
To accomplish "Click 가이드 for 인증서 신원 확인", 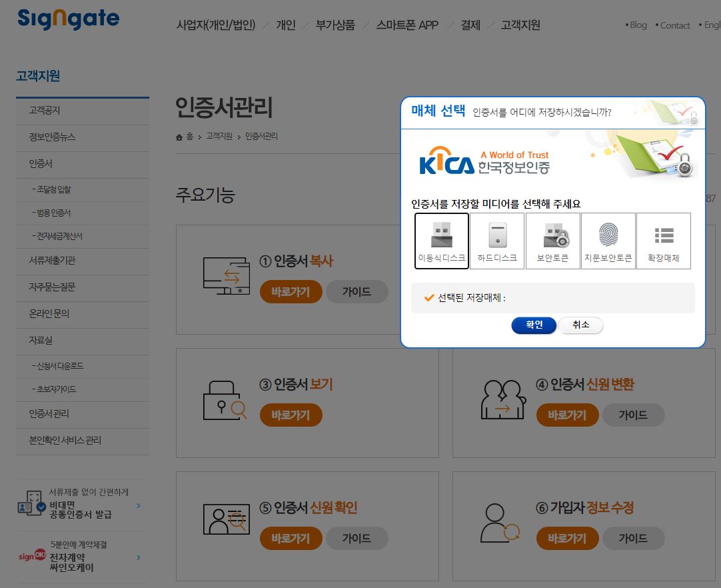I will (x=357, y=538).
